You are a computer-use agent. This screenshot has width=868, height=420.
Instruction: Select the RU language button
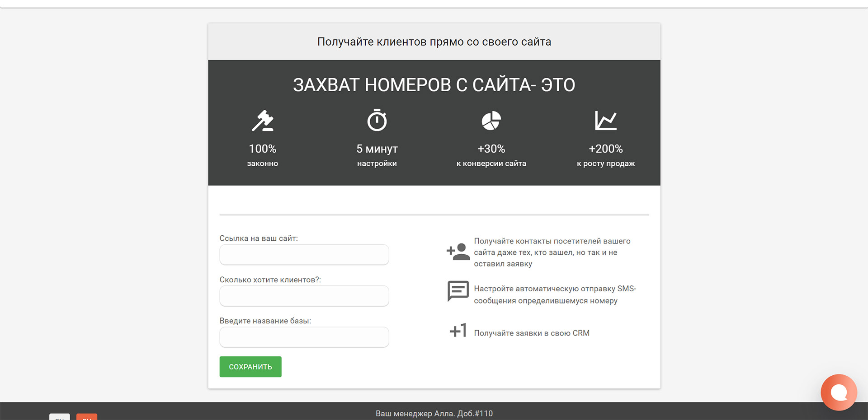[x=87, y=417]
